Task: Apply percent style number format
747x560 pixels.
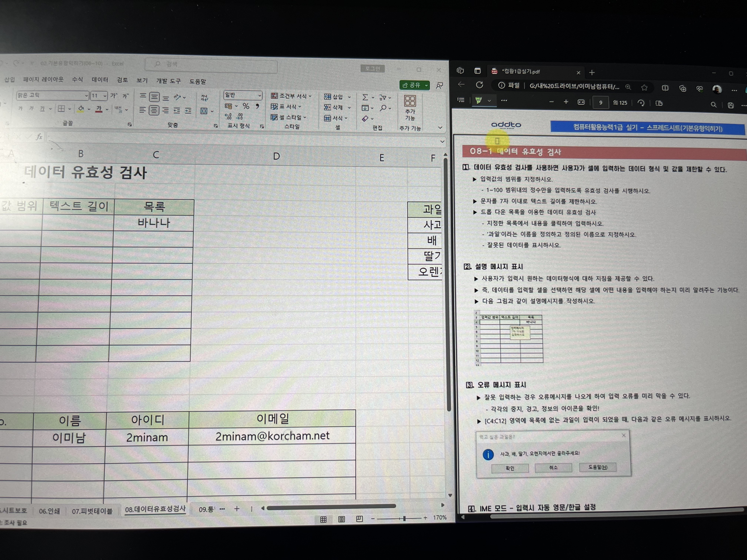Action: click(x=246, y=106)
